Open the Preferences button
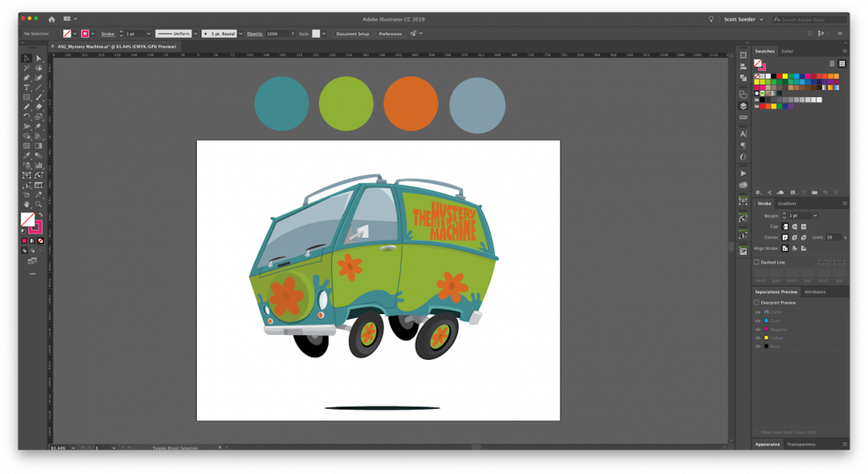 (x=390, y=34)
